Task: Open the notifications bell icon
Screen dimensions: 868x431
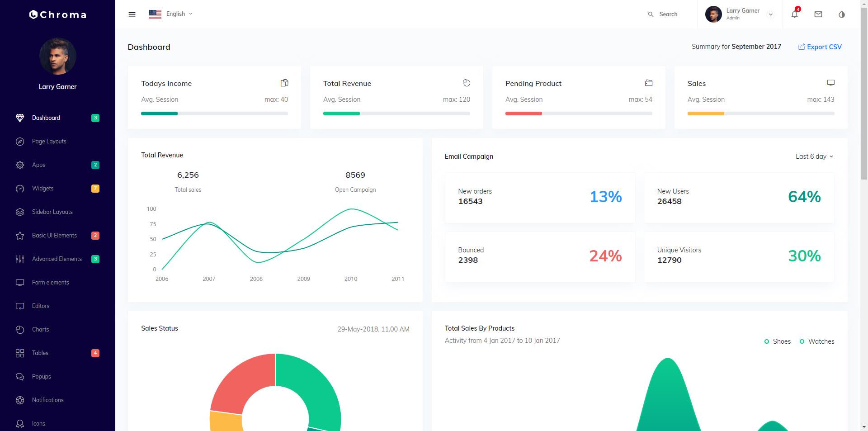Action: (794, 14)
